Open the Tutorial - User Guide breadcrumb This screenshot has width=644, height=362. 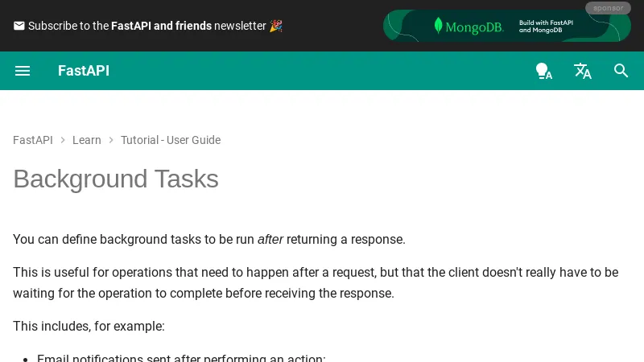tap(171, 140)
